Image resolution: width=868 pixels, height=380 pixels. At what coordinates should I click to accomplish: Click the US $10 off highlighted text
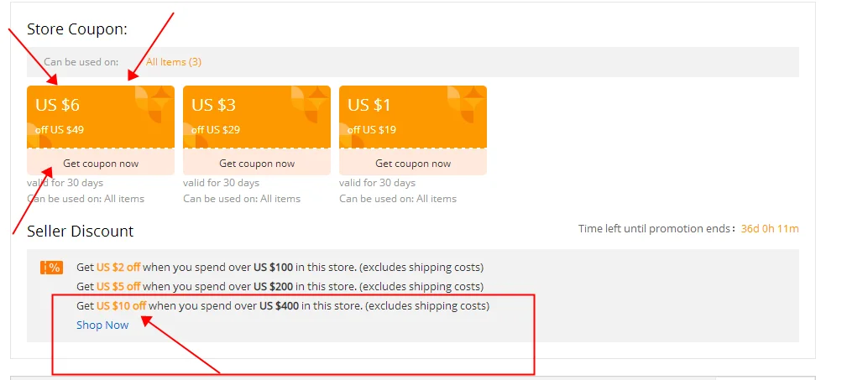(x=121, y=306)
